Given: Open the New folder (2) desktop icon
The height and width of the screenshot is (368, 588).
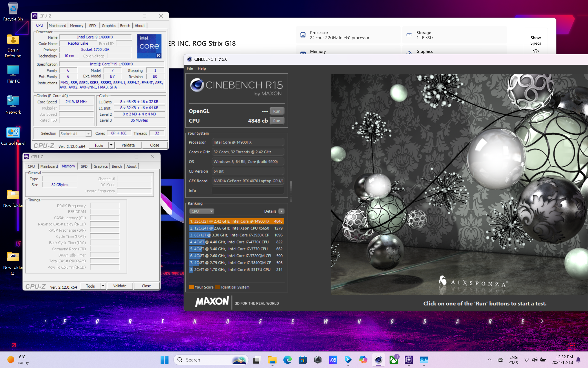Looking at the screenshot, I should click(x=13, y=263).
